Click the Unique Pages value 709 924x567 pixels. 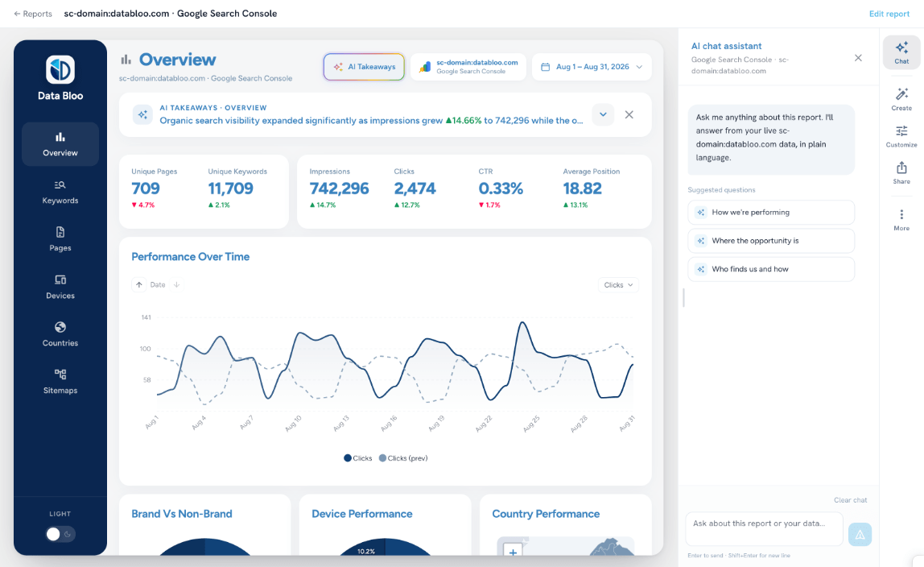pyautogui.click(x=146, y=188)
